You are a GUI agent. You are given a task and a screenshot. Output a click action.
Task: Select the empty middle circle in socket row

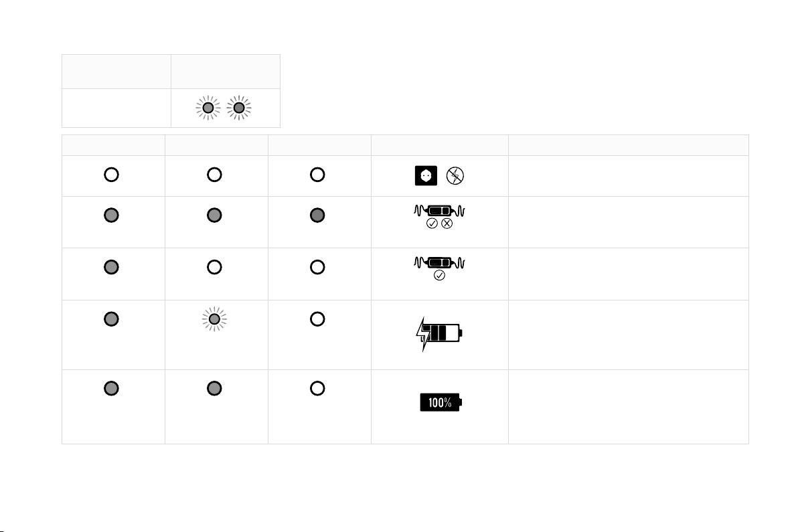214,175
